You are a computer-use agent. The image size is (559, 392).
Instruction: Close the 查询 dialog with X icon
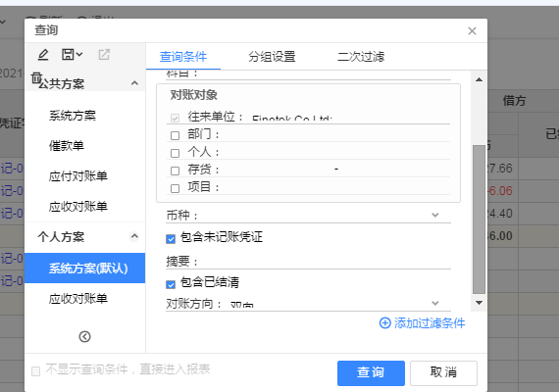point(472,31)
